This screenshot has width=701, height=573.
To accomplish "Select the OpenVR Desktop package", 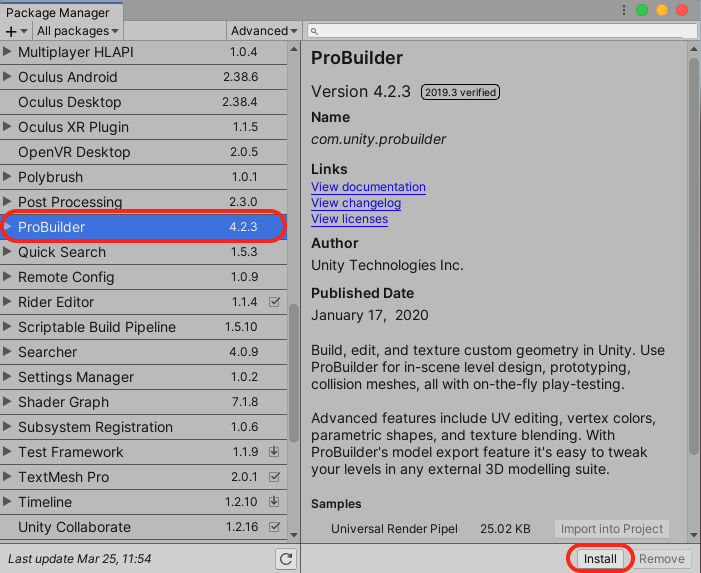I will coord(144,152).
